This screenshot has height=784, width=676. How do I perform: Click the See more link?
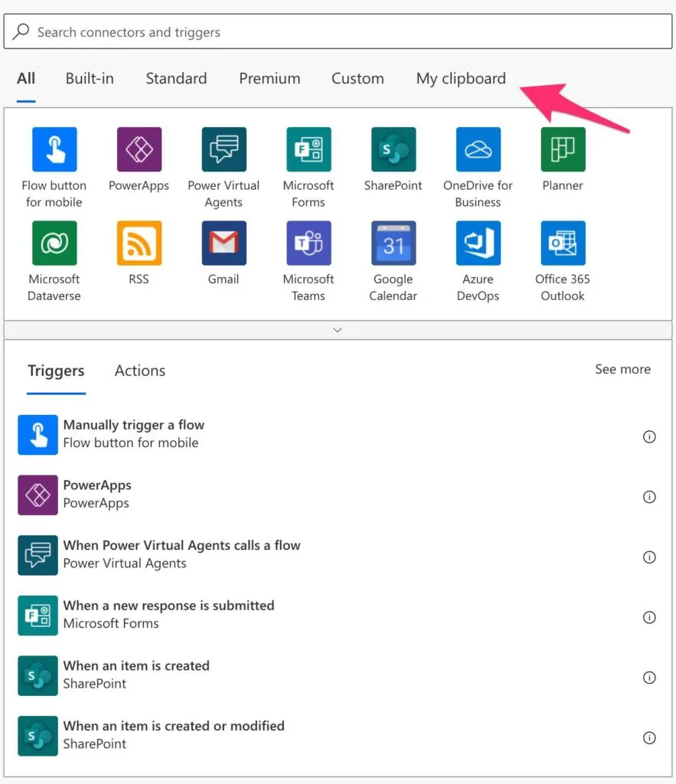click(x=622, y=369)
